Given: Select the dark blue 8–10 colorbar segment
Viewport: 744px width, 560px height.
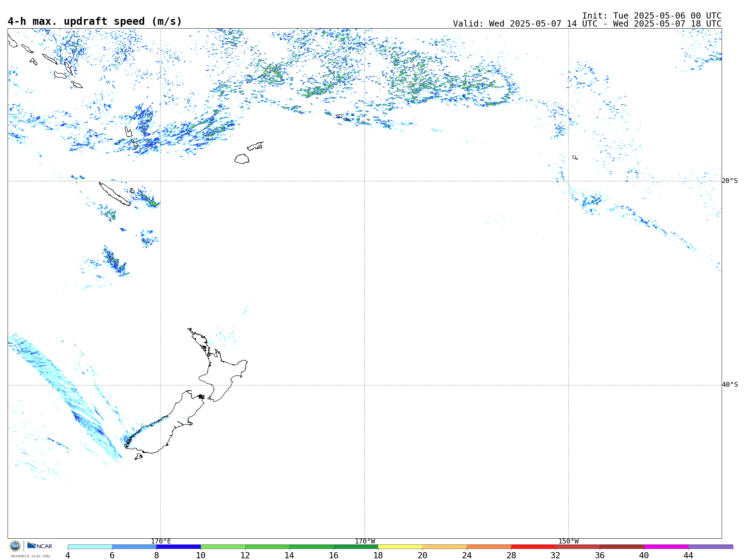Looking at the screenshot, I should point(178,547).
